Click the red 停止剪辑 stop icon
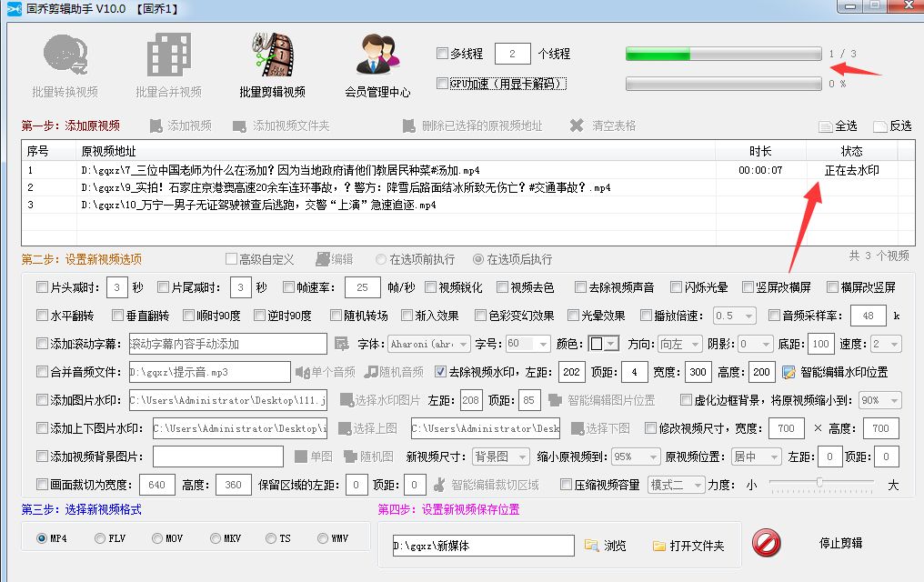 click(x=766, y=543)
